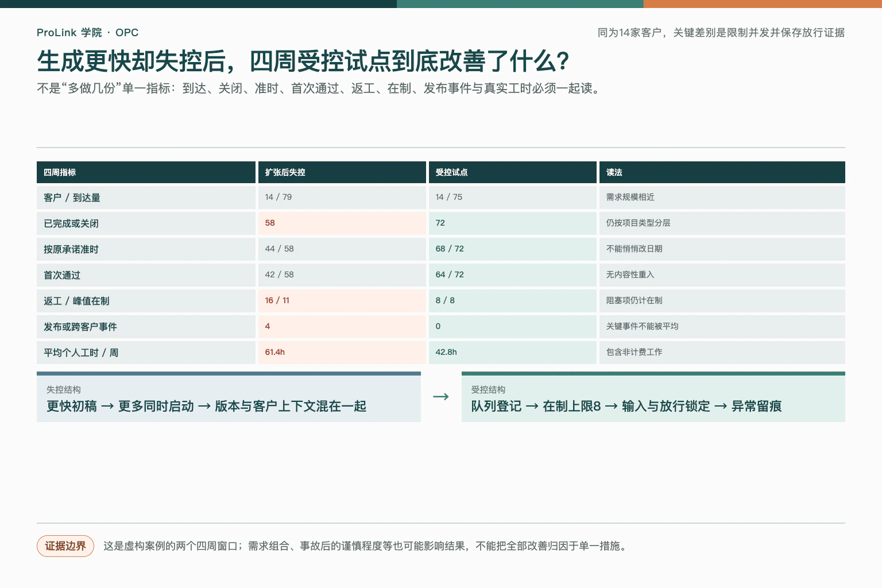Click note 无内容性重入
Viewport: 882px width, 588px height.
pyautogui.click(x=630, y=274)
